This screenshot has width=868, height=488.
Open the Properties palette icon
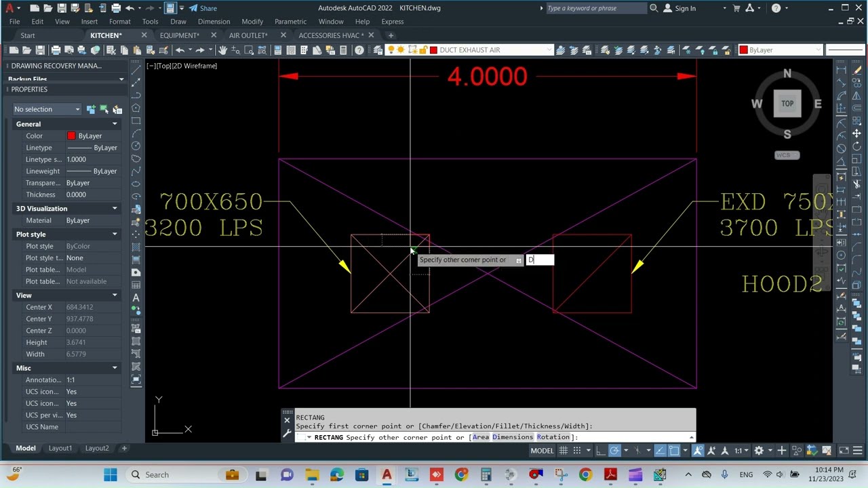point(277,50)
